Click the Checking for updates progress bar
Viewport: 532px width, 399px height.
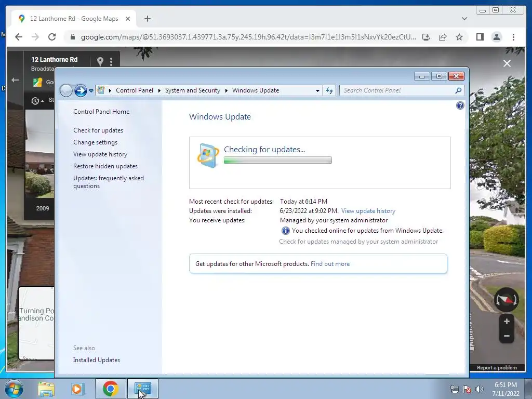click(277, 160)
